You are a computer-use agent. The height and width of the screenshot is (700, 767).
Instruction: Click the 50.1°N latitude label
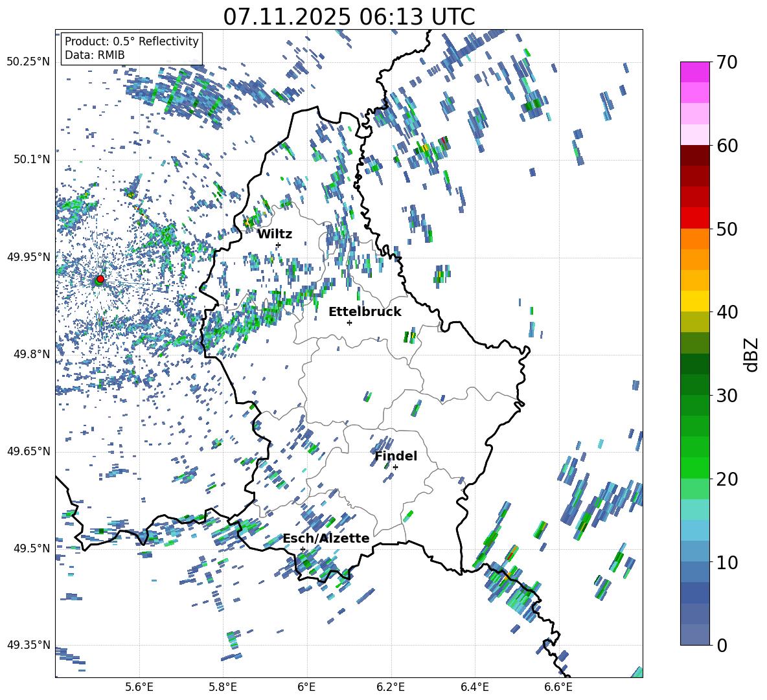click(x=31, y=160)
